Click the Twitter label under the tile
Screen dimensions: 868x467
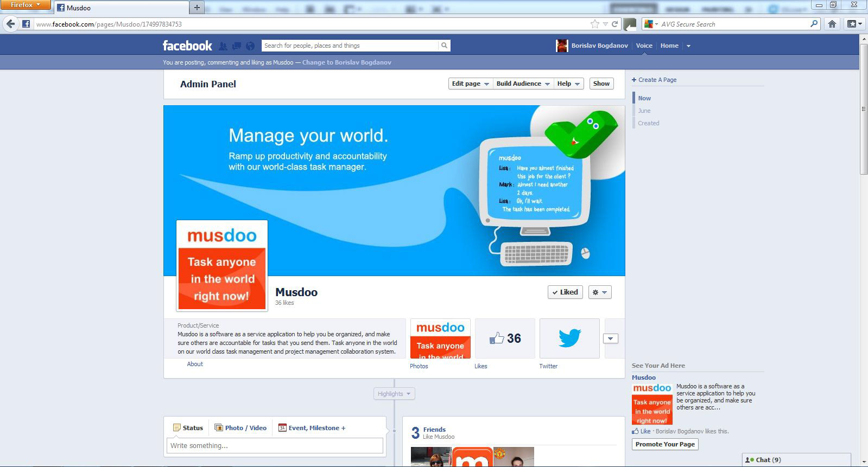(x=548, y=366)
